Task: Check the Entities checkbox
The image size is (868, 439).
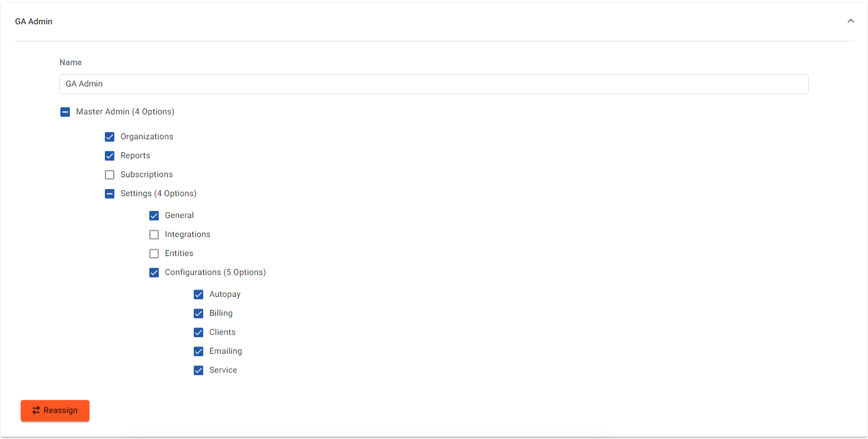Action: tap(154, 254)
